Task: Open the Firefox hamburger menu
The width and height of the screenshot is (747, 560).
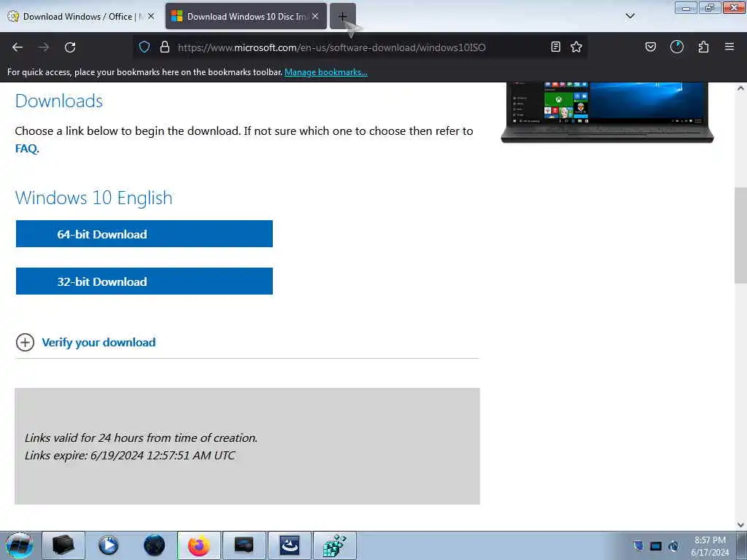Action: coord(729,47)
